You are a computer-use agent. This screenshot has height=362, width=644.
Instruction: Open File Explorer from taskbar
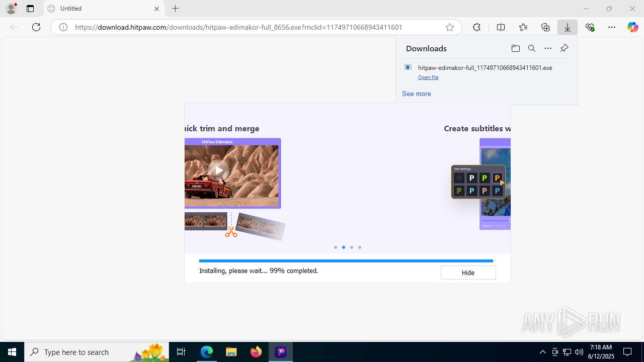tap(231, 352)
